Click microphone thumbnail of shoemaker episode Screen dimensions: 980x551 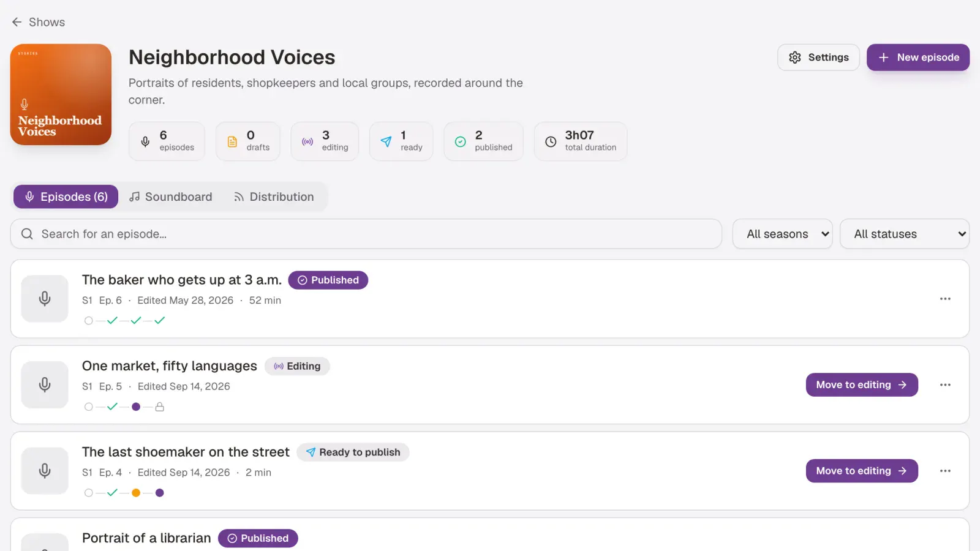click(45, 471)
